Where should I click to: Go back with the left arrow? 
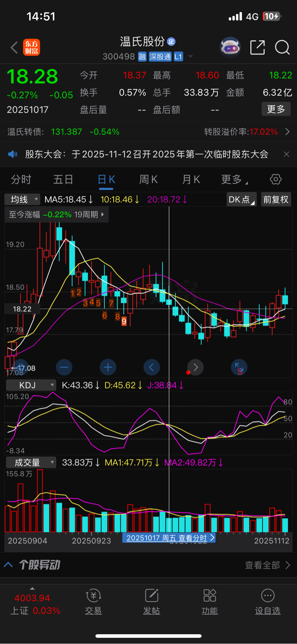(x=14, y=48)
